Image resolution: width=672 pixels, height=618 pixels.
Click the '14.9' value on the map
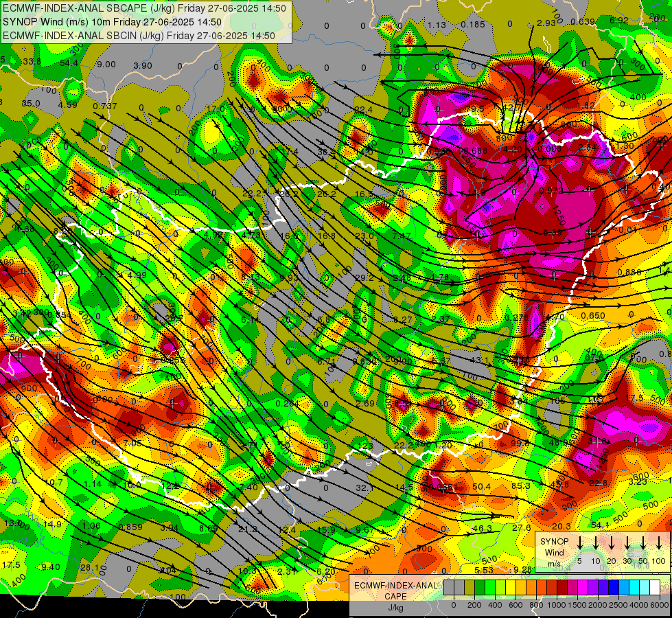point(52,524)
